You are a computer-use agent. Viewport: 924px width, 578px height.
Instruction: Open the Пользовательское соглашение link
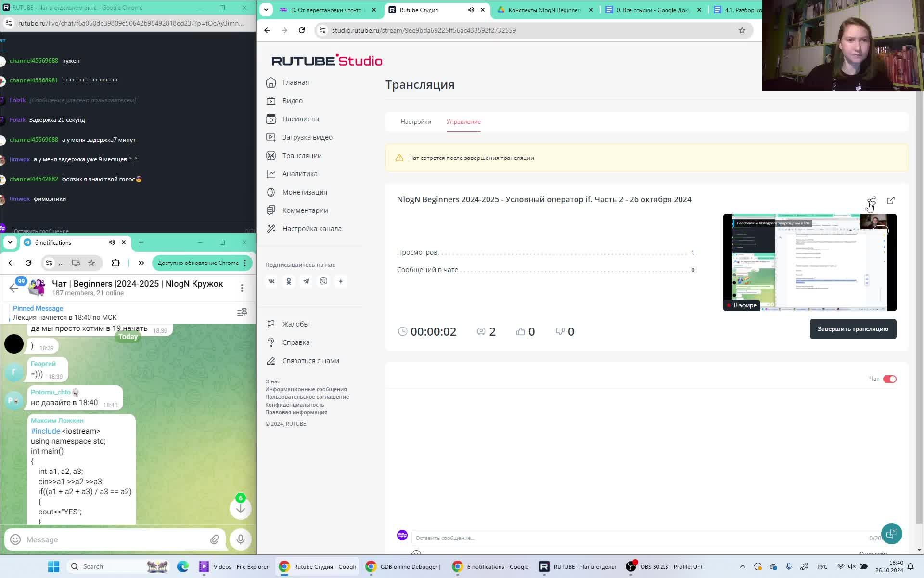pyautogui.click(x=307, y=397)
